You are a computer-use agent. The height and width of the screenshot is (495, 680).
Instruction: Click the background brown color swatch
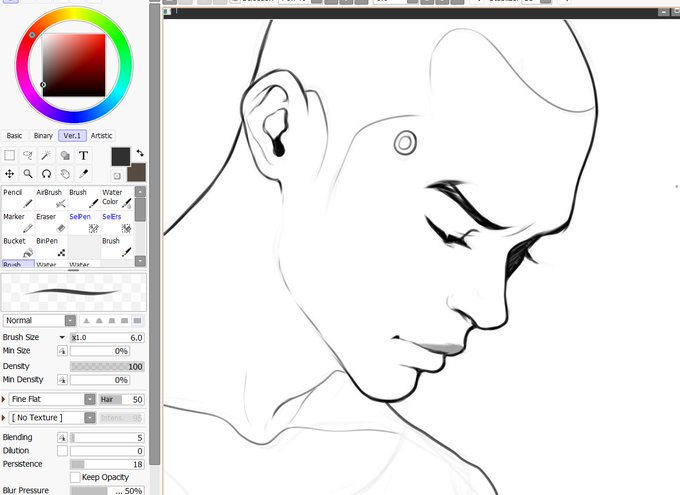click(x=137, y=172)
